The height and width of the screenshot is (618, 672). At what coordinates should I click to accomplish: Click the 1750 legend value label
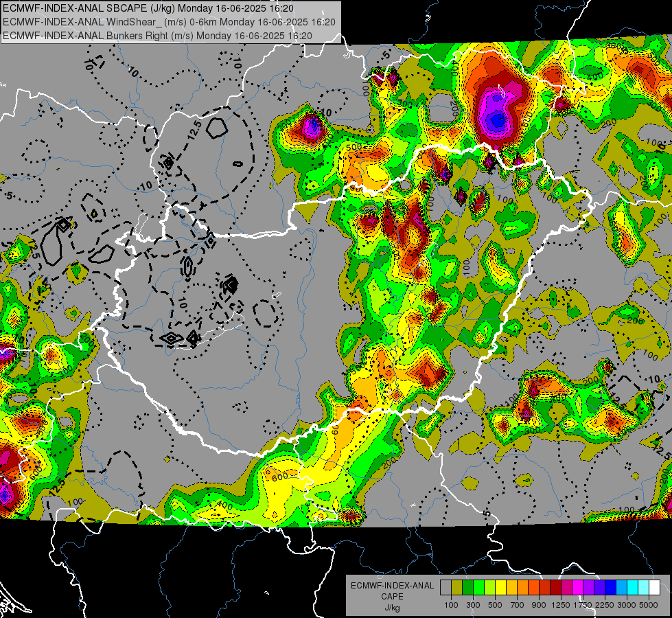click(583, 605)
